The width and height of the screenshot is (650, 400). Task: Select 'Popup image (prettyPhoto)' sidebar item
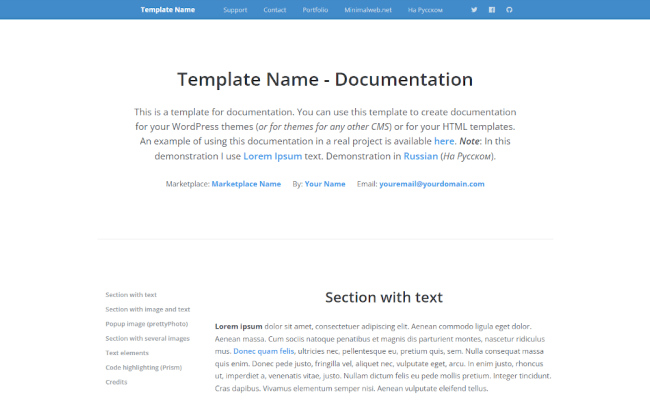pyautogui.click(x=146, y=324)
